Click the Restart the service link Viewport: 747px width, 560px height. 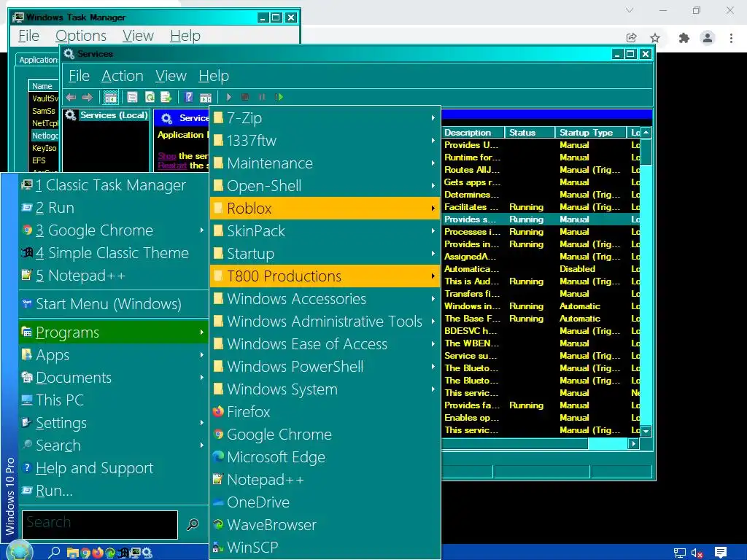[x=172, y=166]
